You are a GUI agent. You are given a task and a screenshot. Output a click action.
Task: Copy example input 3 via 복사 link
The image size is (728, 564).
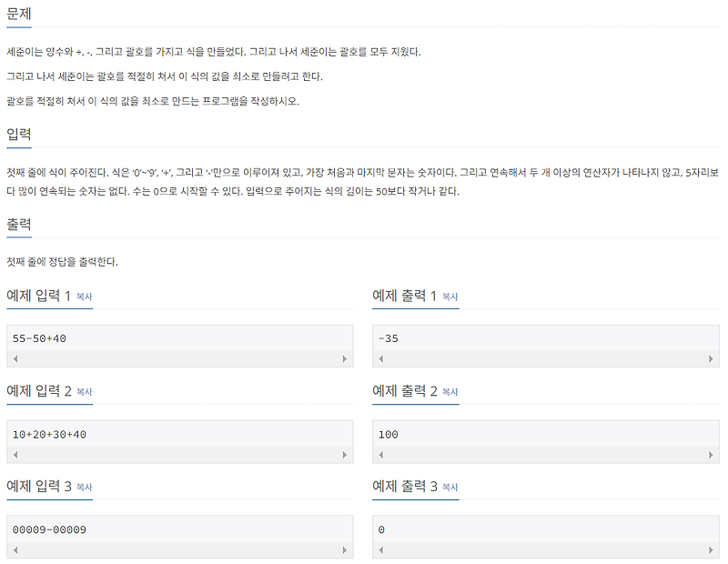pyautogui.click(x=84, y=487)
